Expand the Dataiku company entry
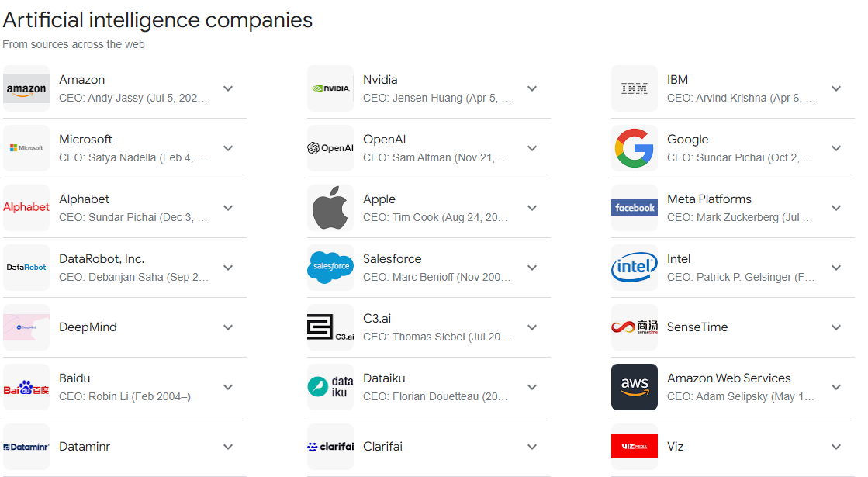Image resolution: width=868 pixels, height=477 pixels. tap(532, 387)
